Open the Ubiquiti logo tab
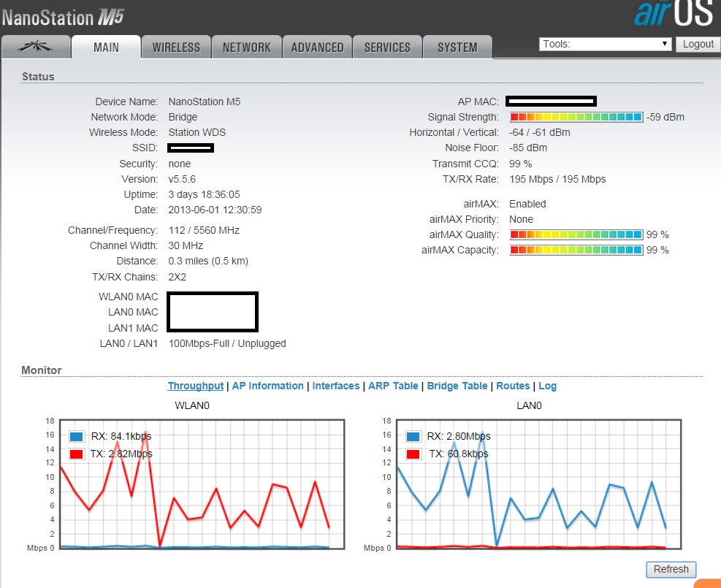The image size is (721, 588). point(36,47)
